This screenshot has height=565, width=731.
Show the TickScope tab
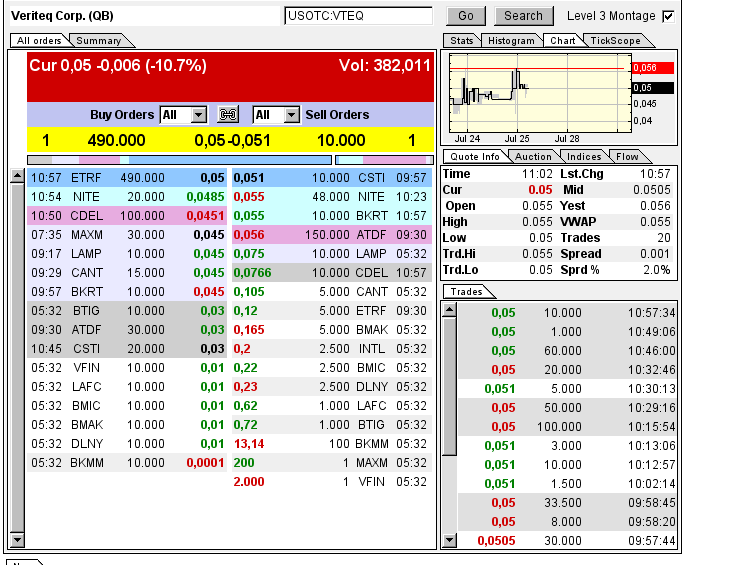click(615, 41)
